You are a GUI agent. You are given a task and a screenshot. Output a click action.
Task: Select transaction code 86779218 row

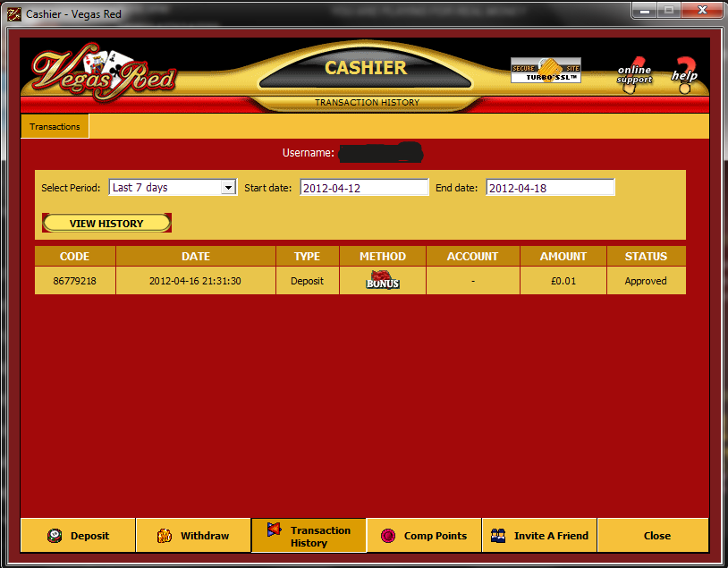(75, 281)
